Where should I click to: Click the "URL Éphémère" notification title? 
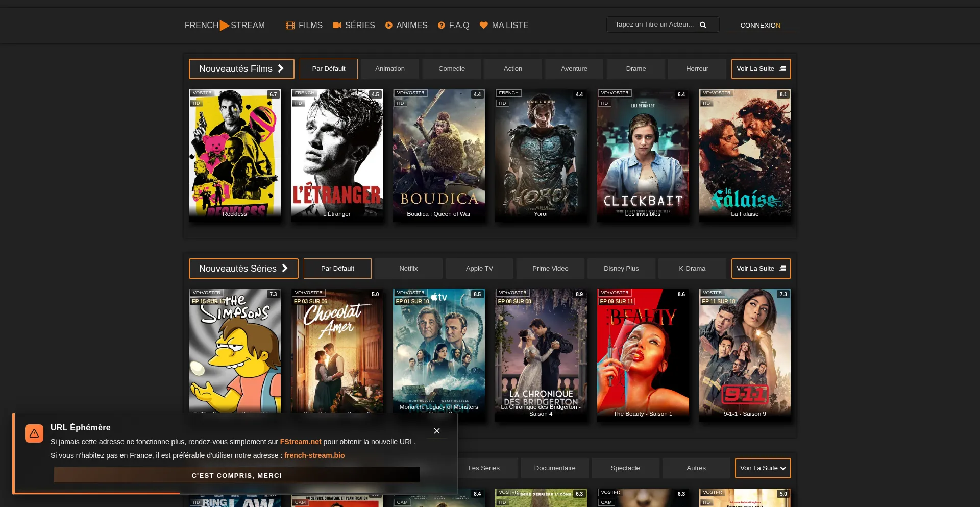pyautogui.click(x=81, y=427)
